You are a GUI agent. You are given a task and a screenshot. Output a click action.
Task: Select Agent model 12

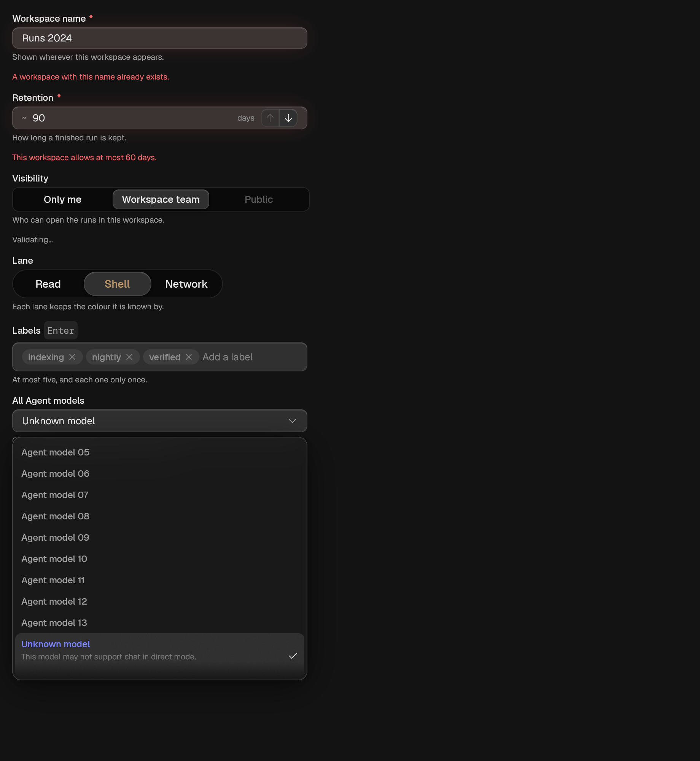click(160, 602)
